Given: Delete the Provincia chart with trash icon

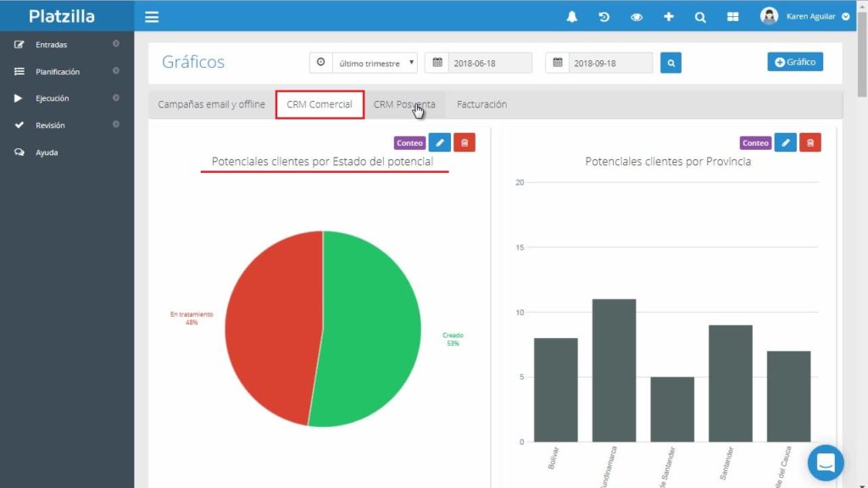Looking at the screenshot, I should [x=810, y=142].
